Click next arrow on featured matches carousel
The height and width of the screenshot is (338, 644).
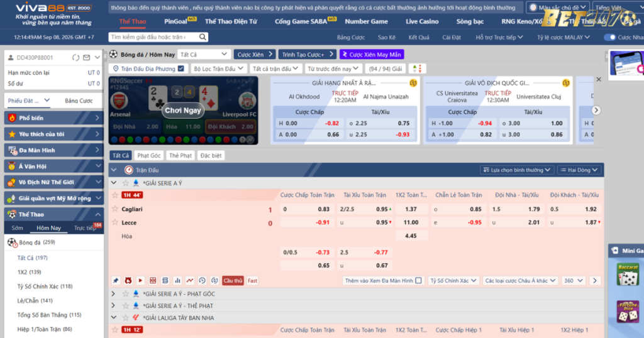(x=596, y=111)
